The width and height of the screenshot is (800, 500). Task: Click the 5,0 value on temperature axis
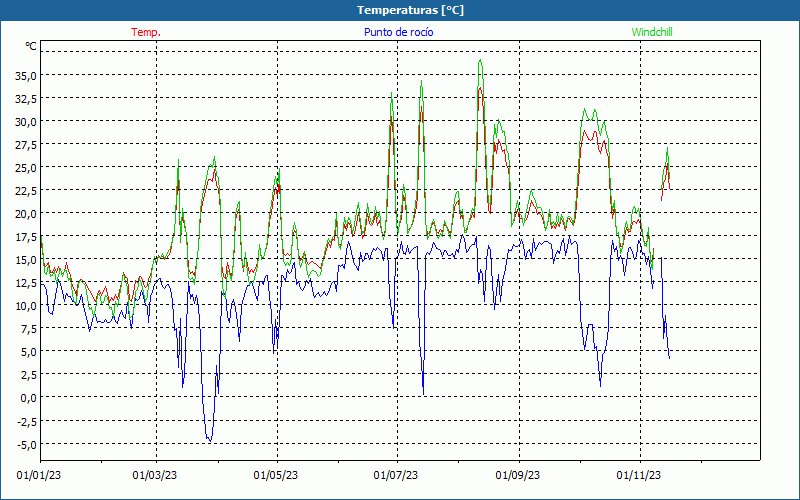(x=28, y=352)
